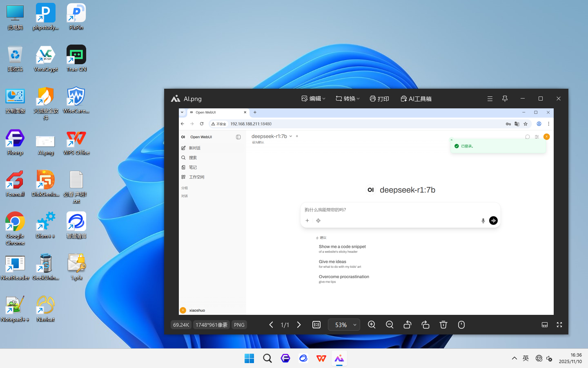Open the hamburger main menu

click(x=490, y=99)
